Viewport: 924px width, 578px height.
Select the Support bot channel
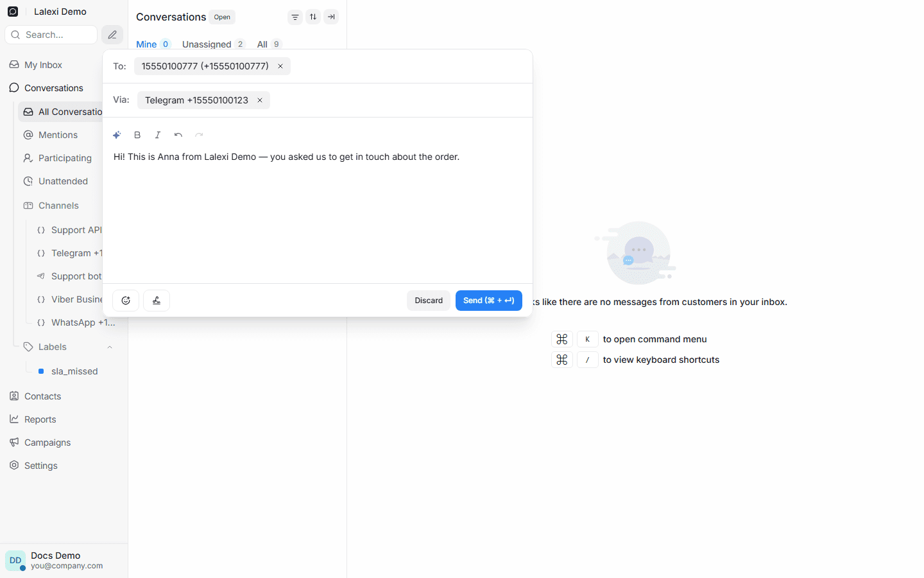click(69, 276)
